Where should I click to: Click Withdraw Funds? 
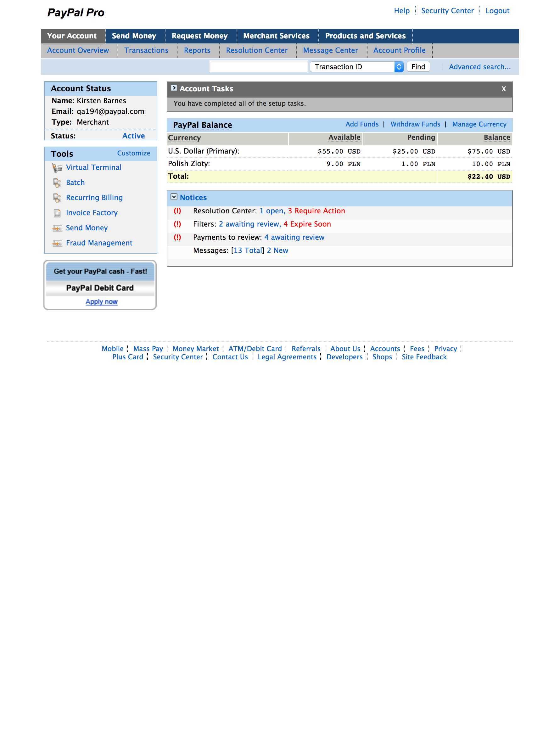415,124
